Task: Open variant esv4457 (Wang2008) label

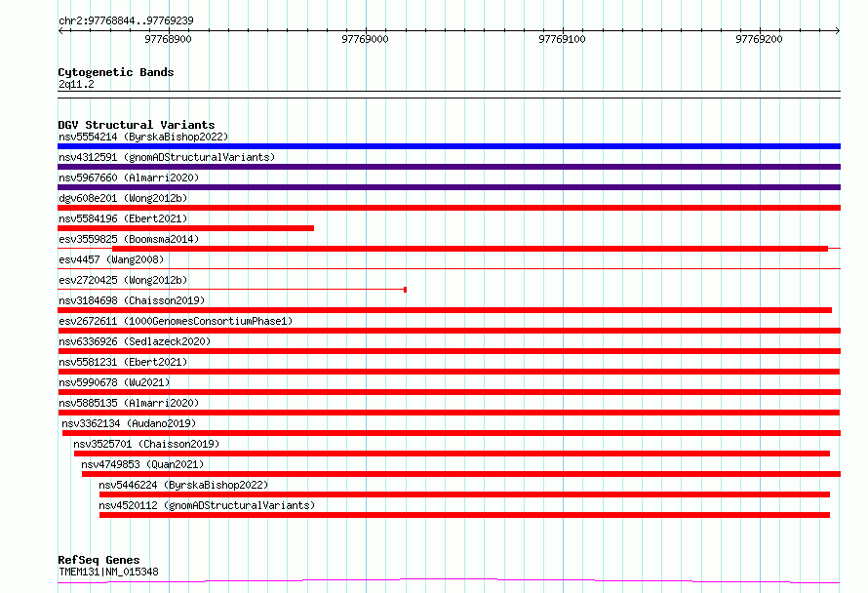Action: [111, 259]
